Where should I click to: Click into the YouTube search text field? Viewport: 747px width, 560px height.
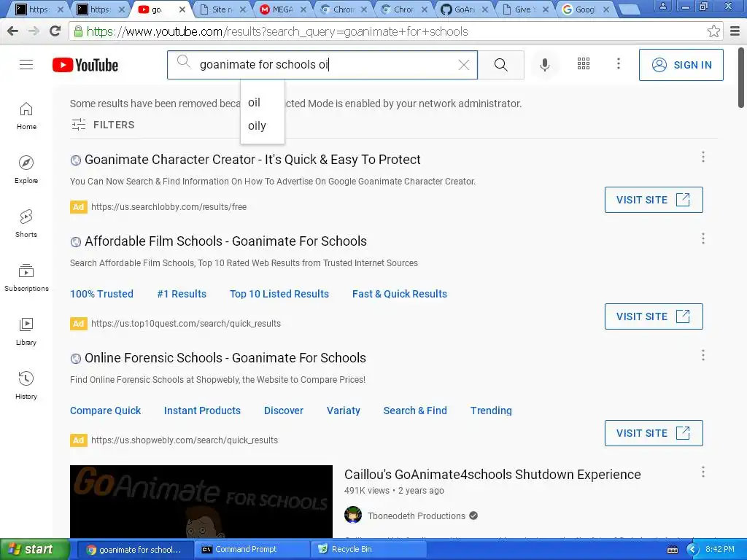tap(324, 65)
